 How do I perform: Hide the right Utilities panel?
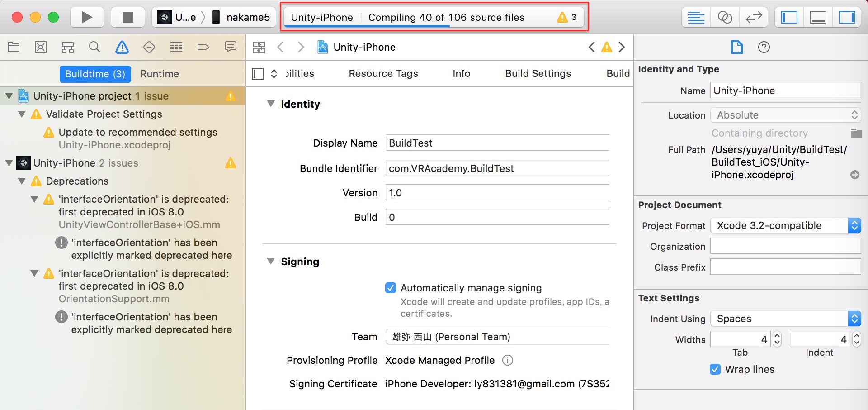847,18
